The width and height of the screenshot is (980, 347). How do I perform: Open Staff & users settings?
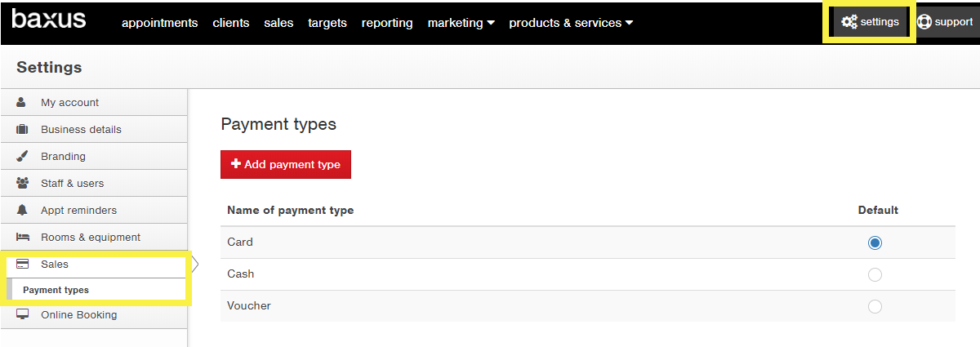point(94,183)
